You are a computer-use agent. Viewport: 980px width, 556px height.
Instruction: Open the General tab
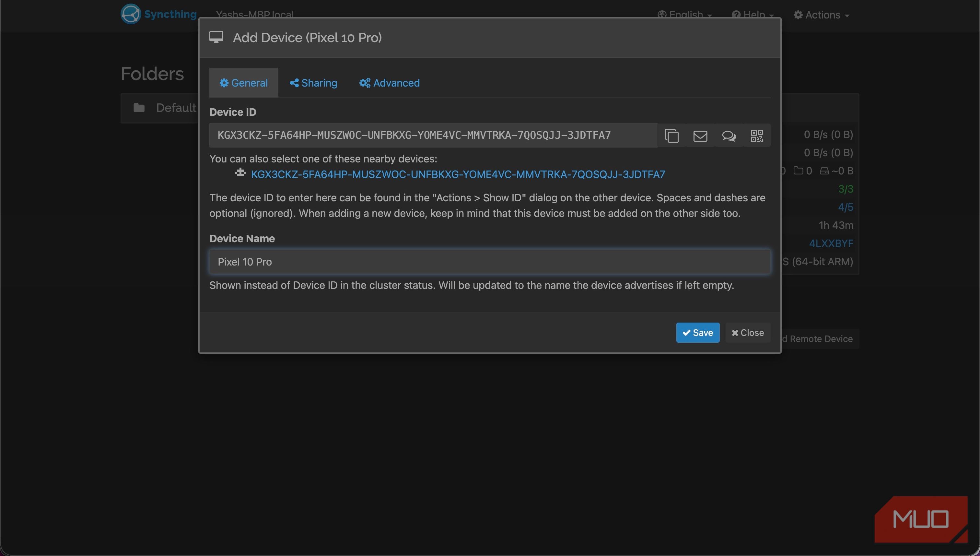243,83
